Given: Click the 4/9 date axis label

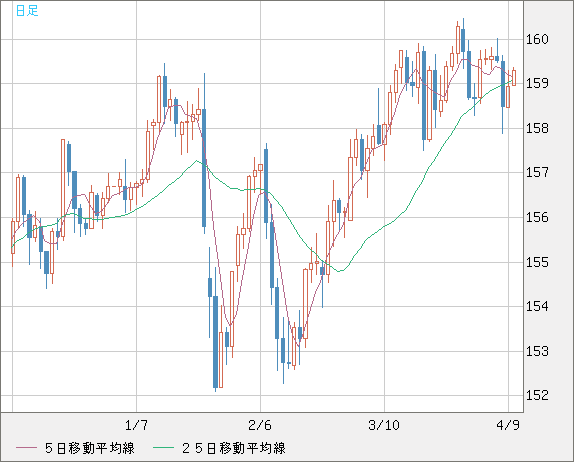Looking at the screenshot, I should [508, 425].
